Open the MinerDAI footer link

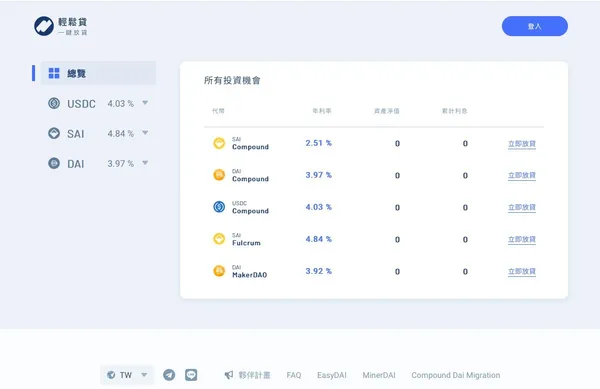pyautogui.click(x=379, y=375)
